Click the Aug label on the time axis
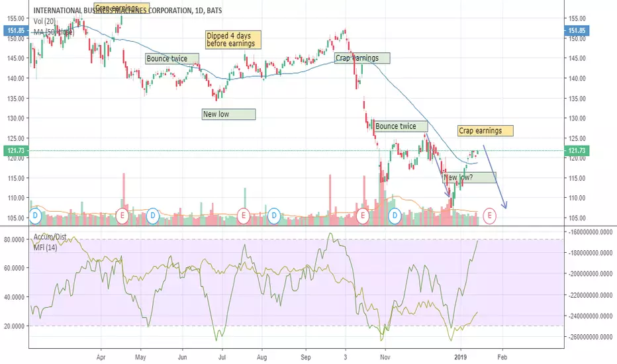 pyautogui.click(x=261, y=357)
